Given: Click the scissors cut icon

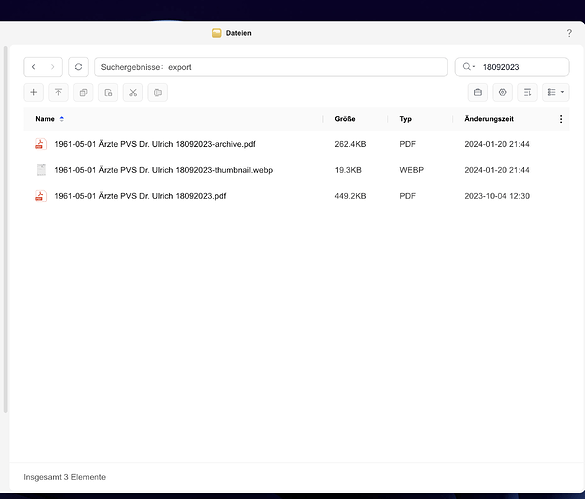Looking at the screenshot, I should [133, 92].
